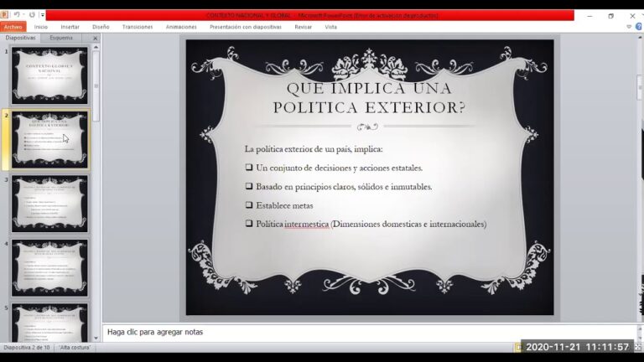Click text 'La política exterior de un país, implica:'

coord(314,149)
